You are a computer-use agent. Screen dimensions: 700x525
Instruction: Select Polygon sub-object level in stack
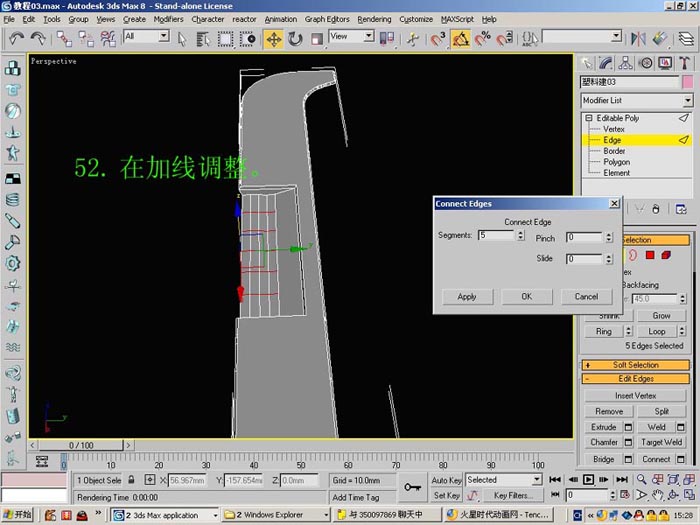click(617, 162)
